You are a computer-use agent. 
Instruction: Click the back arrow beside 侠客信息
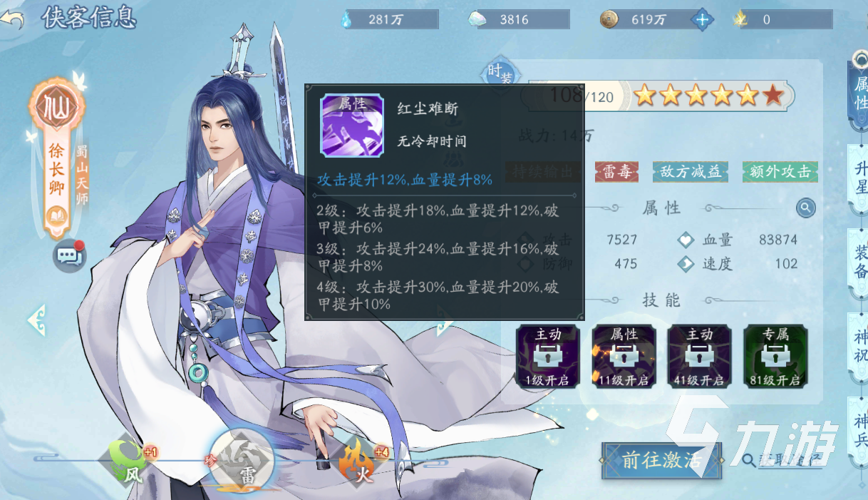13,19
